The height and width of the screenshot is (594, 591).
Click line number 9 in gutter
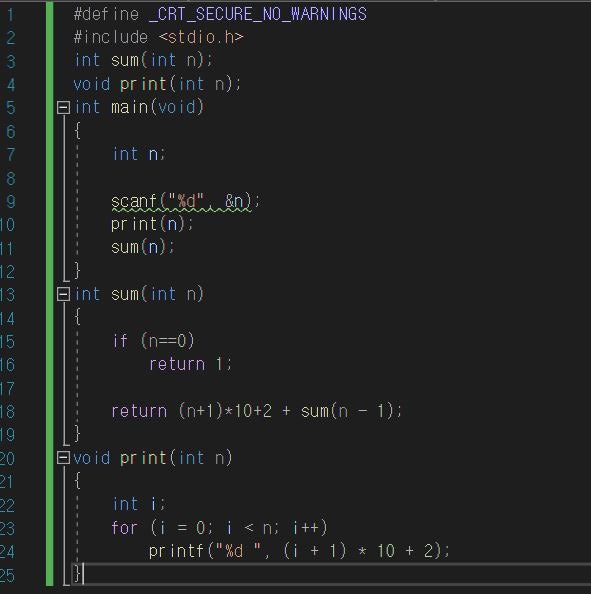(x=11, y=202)
